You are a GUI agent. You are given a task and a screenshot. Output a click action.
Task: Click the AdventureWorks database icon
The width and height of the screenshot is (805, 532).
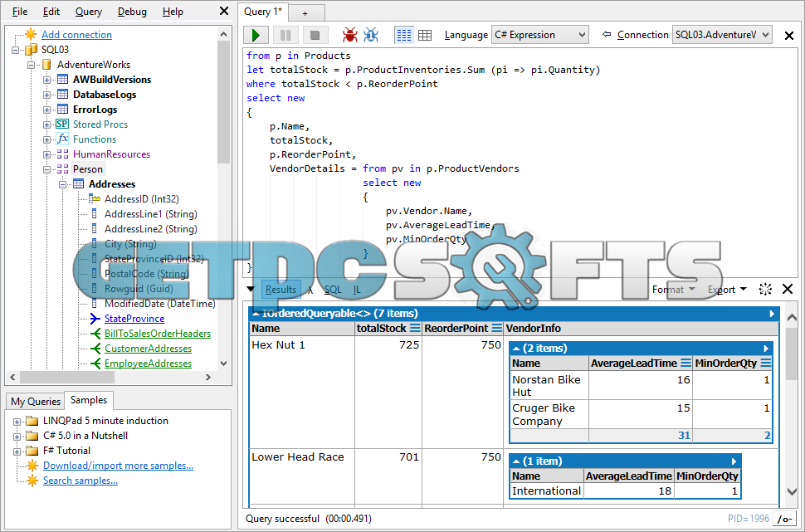(46, 65)
